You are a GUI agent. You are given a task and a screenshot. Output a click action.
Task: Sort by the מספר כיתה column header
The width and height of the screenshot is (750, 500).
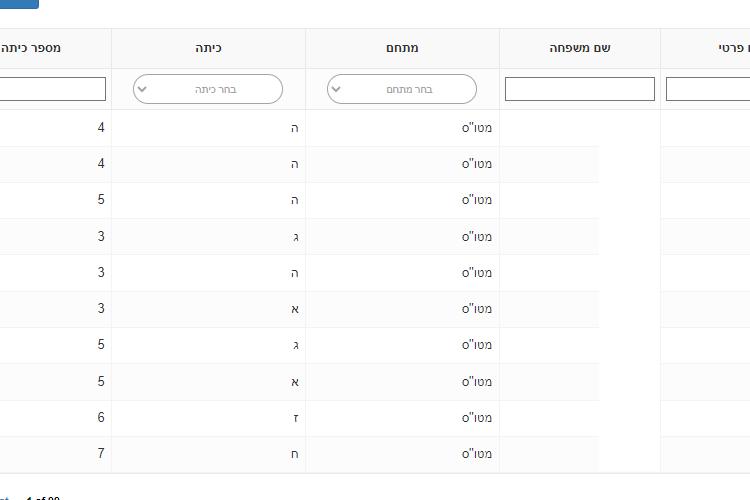pyautogui.click(x=31, y=48)
